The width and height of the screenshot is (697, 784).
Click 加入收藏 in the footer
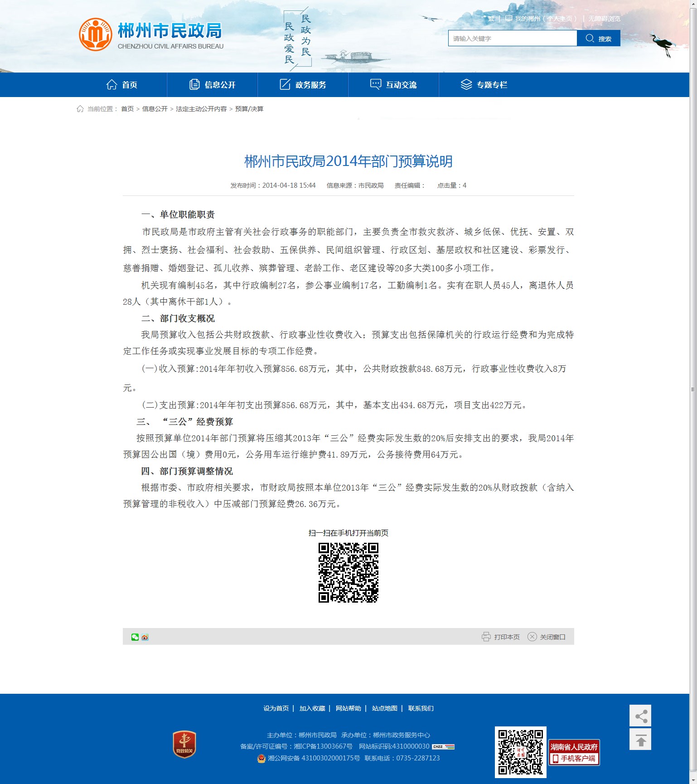click(312, 708)
